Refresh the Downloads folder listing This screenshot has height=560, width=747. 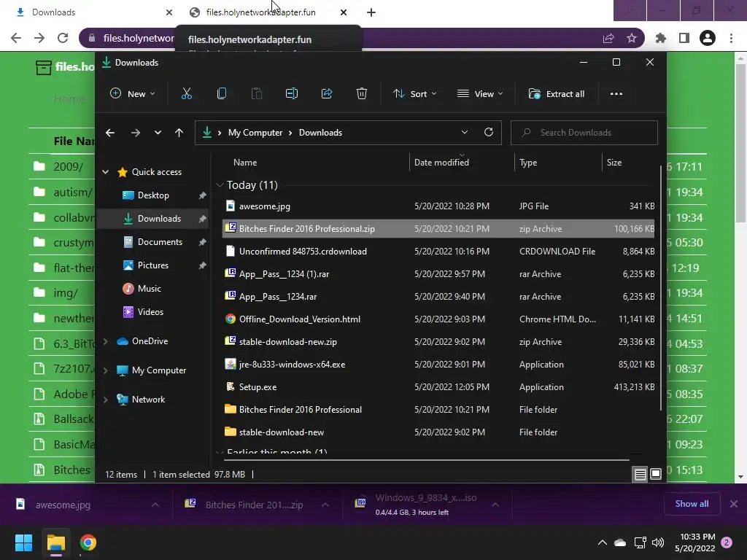[488, 133]
